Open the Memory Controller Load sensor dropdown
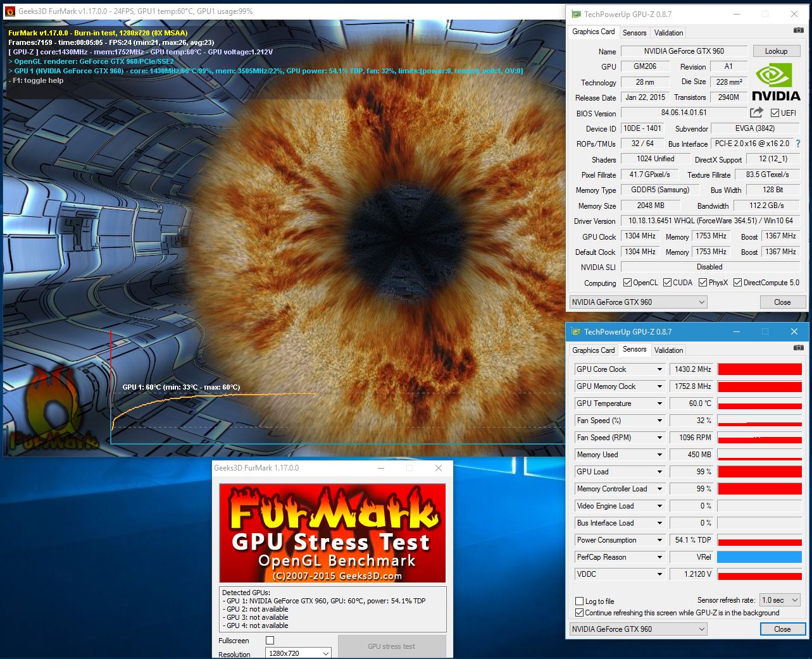 (x=659, y=489)
